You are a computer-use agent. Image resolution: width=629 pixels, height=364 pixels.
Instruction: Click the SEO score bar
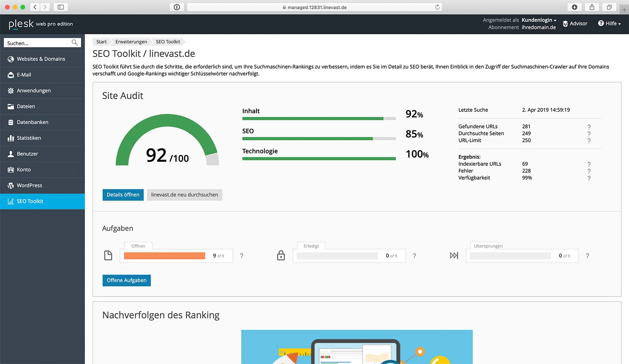[x=319, y=139]
